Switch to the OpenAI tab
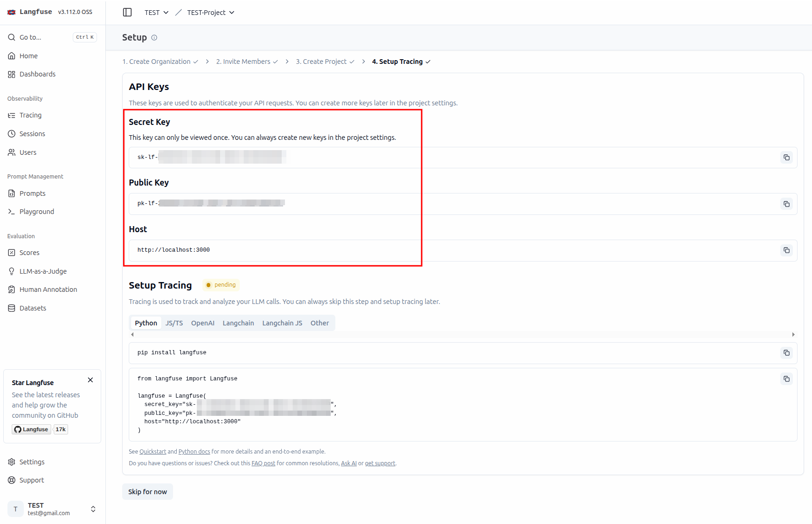812x524 pixels. point(203,323)
